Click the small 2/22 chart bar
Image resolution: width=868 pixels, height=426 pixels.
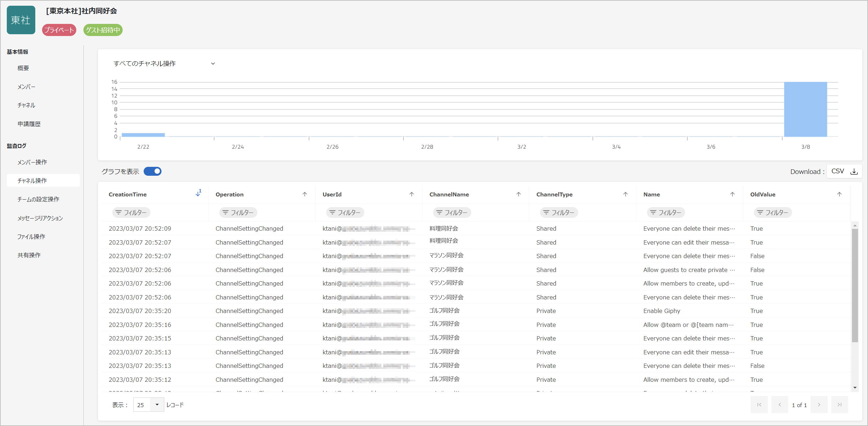tap(143, 135)
